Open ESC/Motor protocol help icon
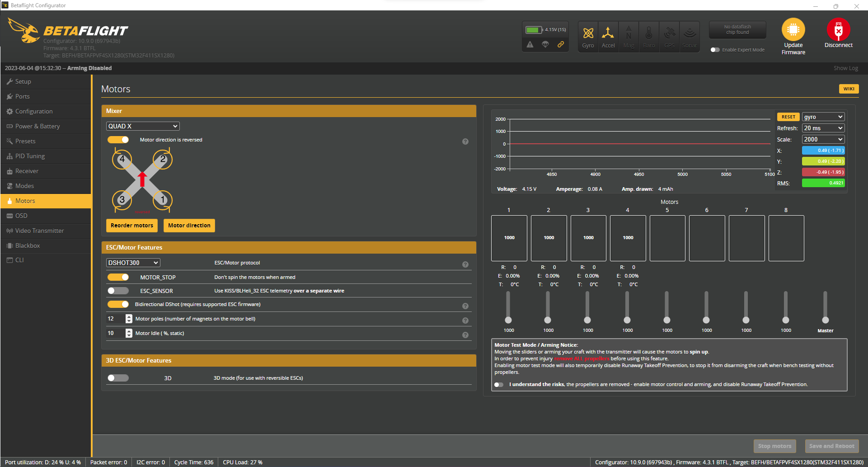Screen dimensions: 868x467 click(x=465, y=264)
